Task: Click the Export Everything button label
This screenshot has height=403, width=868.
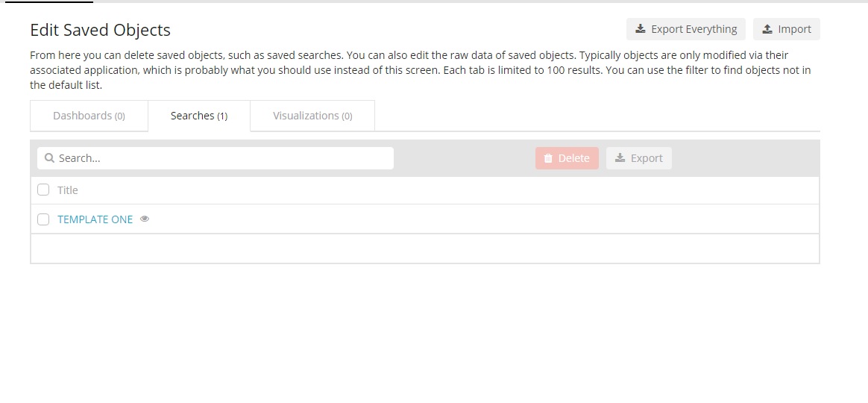Action: 694,29
